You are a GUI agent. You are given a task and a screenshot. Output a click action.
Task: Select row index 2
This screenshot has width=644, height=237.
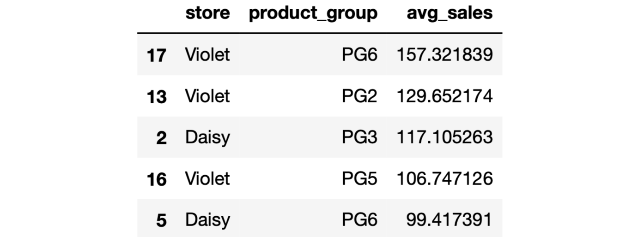161,138
